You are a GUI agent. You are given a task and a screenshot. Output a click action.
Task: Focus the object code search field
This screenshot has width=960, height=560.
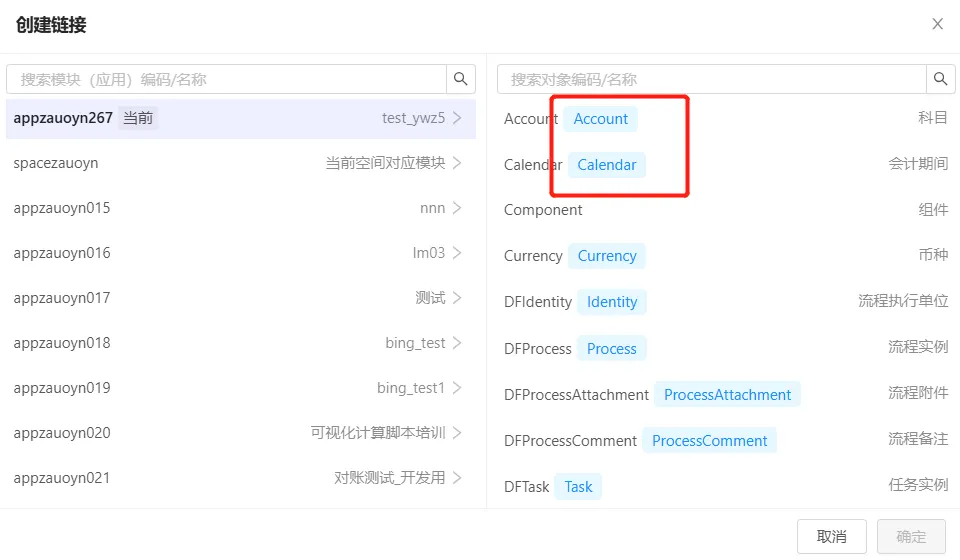click(712, 79)
